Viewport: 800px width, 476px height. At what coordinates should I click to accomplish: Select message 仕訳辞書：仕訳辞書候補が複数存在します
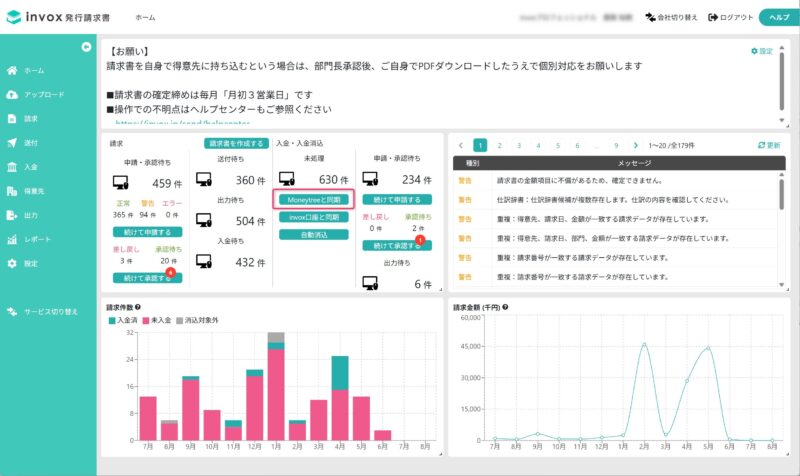[x=613, y=200]
